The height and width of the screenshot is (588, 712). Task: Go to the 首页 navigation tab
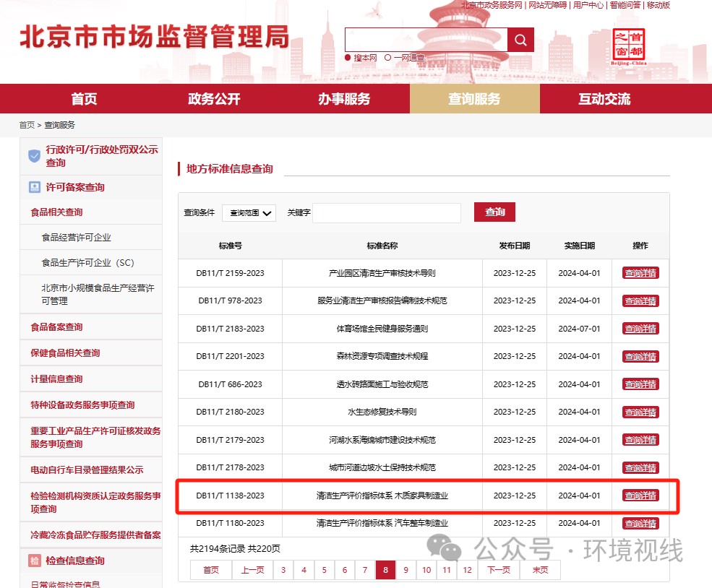tap(84, 98)
